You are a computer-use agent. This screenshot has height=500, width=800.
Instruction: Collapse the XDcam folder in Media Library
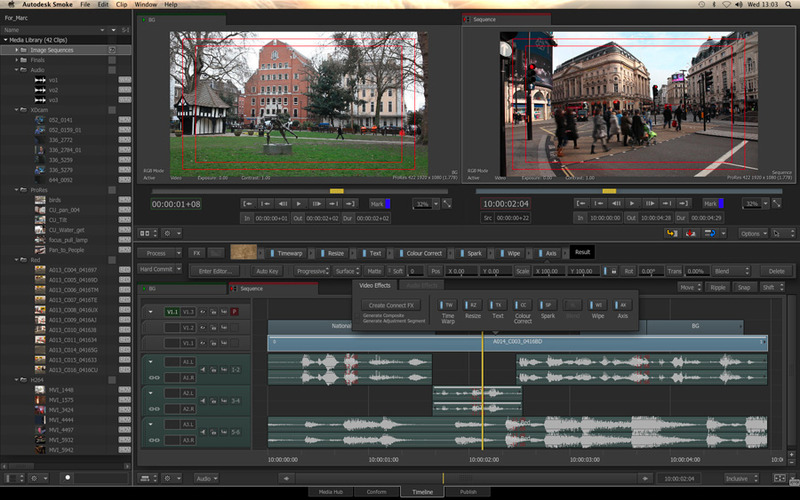click(x=18, y=109)
